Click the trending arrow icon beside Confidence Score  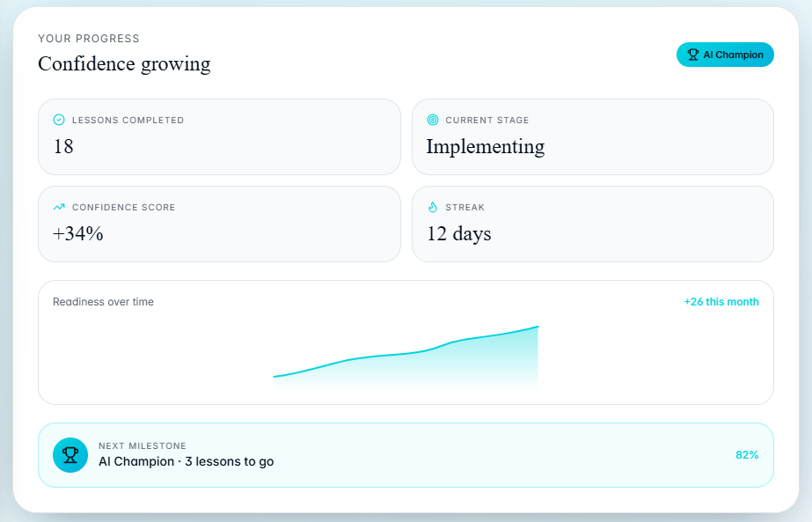59,207
